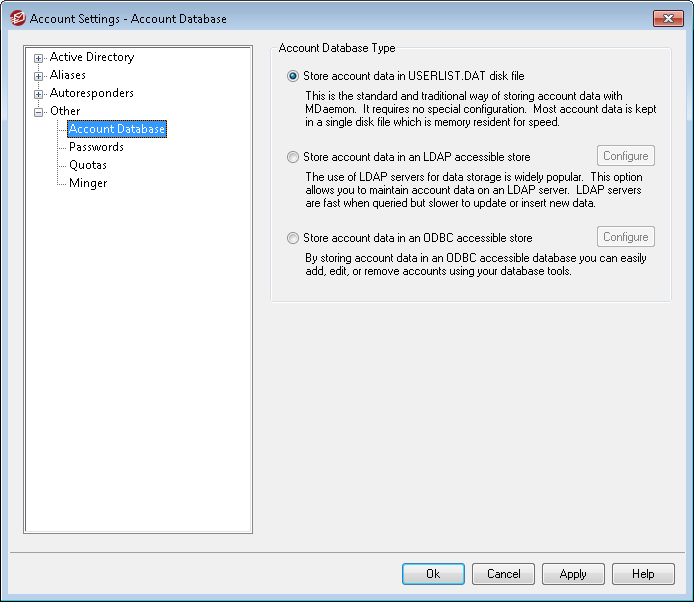
Task: Cancel the Account Settings dialog
Action: point(503,574)
